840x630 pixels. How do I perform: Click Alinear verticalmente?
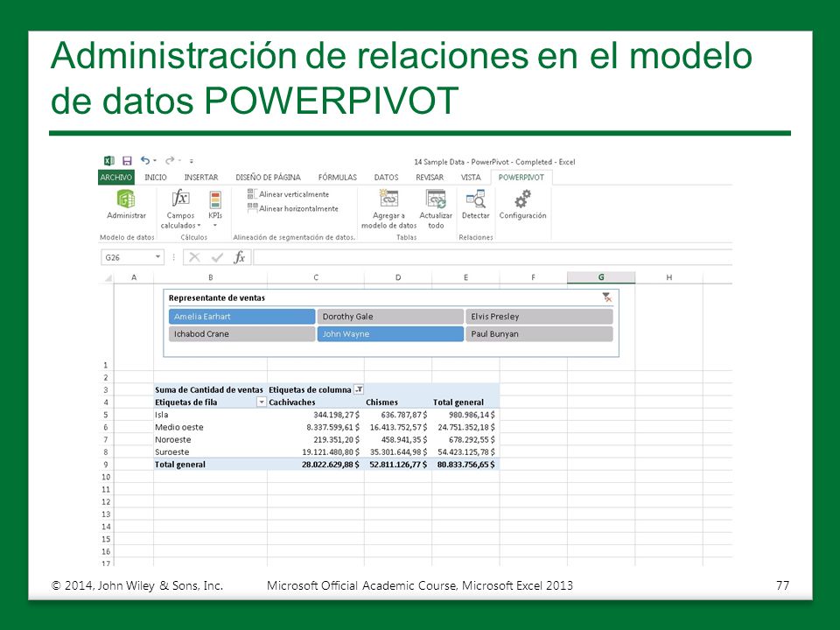(x=288, y=194)
